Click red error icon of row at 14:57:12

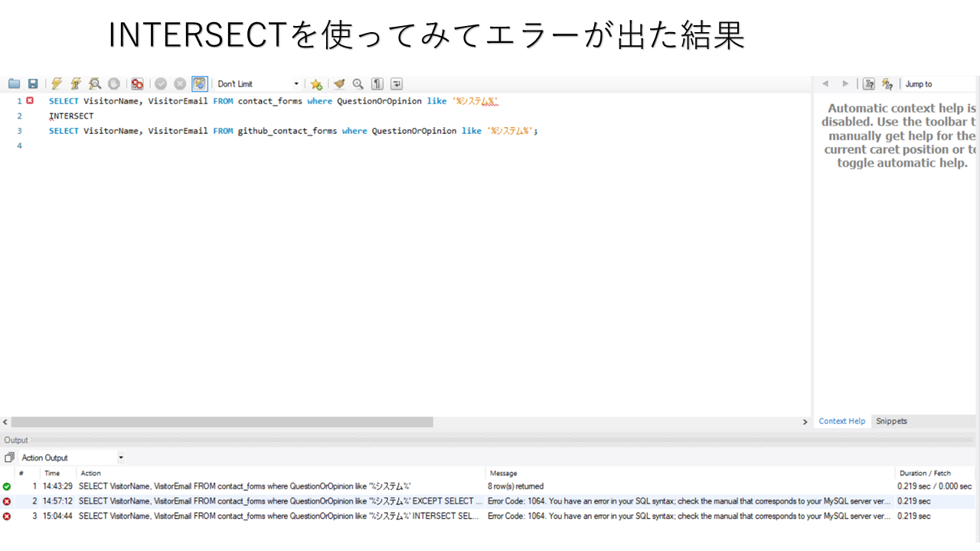pos(7,501)
